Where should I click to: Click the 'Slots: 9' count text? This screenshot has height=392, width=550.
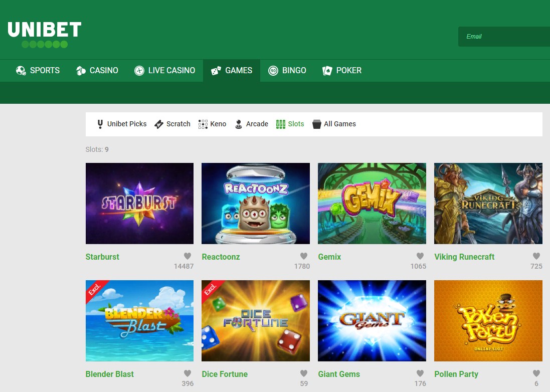tap(97, 149)
